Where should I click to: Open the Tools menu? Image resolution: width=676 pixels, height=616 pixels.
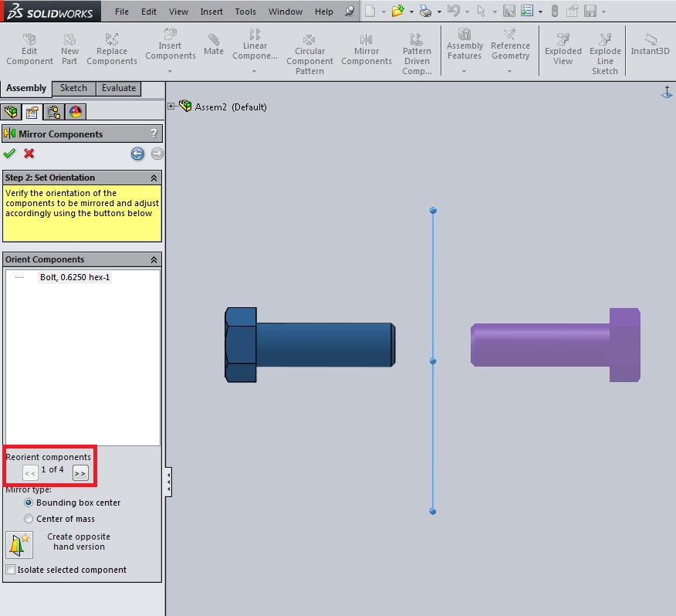pos(245,12)
